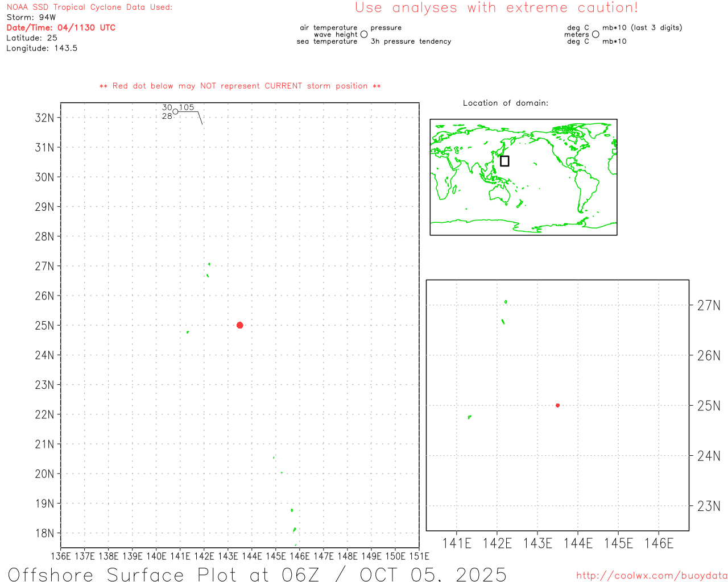728x582 pixels.
Task: Click 'Date/Time: 04/1130 UTC' text
Action: tap(61, 28)
